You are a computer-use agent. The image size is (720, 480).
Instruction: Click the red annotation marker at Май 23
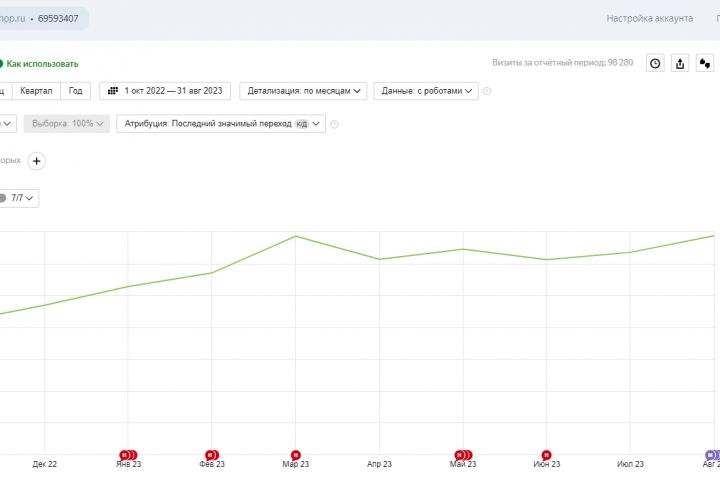tap(463, 455)
